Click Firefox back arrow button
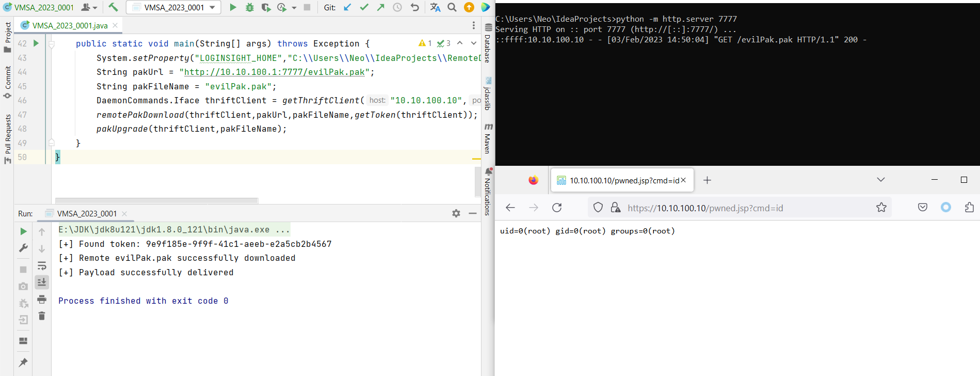Viewport: 980px width, 376px height. pos(510,208)
